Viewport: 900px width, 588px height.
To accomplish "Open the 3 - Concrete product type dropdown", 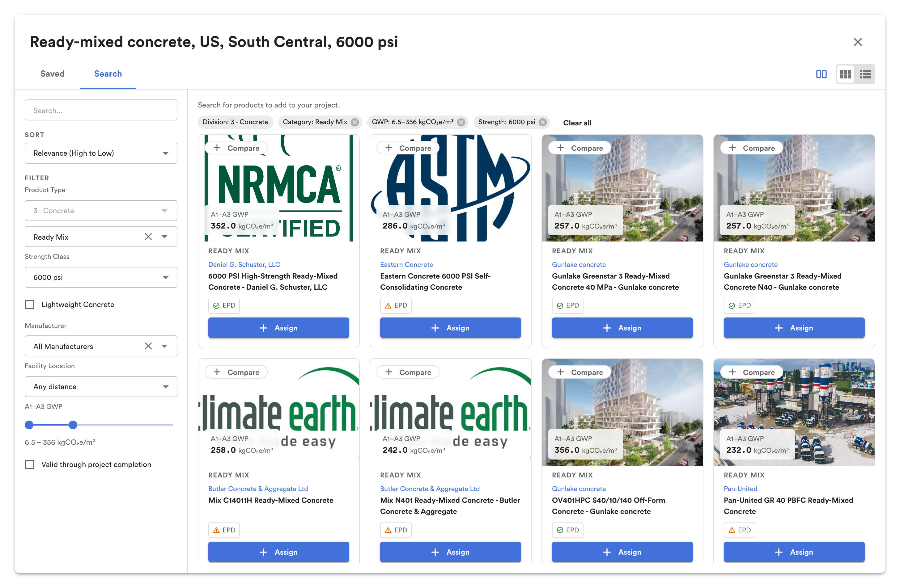I will pos(101,211).
